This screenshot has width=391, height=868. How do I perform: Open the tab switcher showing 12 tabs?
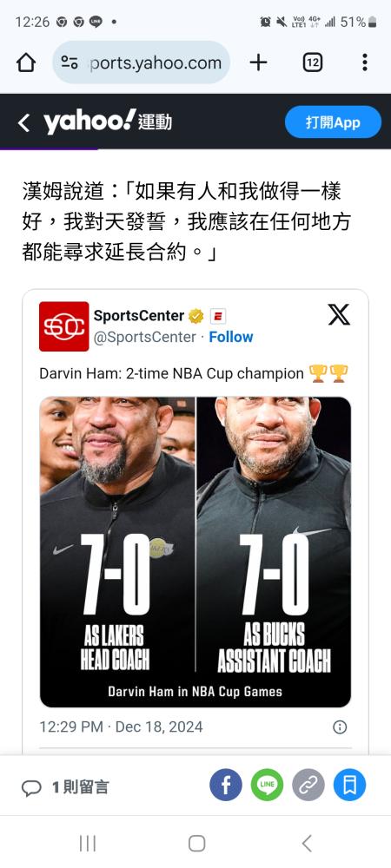313,62
